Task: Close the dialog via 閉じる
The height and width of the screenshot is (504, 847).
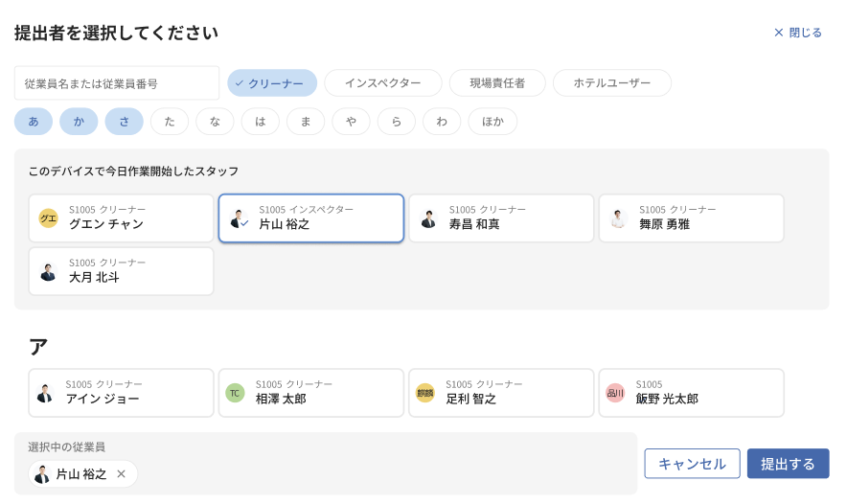Action: pyautogui.click(x=798, y=33)
